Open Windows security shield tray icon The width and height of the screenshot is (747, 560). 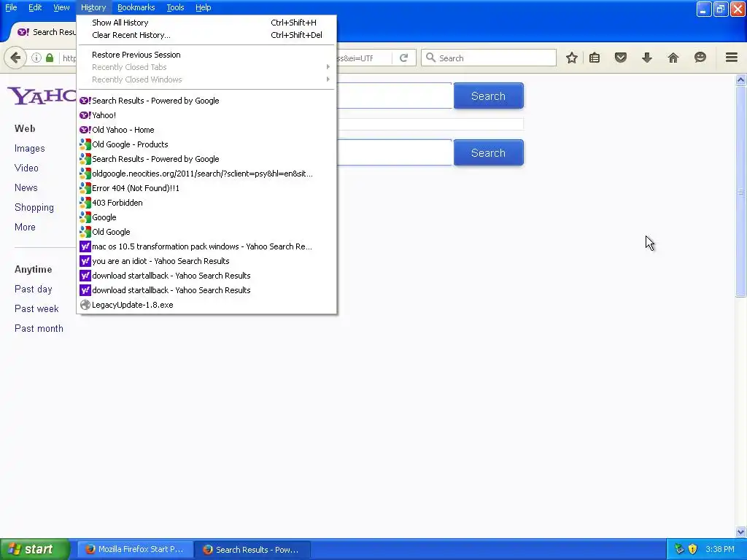coord(693,549)
